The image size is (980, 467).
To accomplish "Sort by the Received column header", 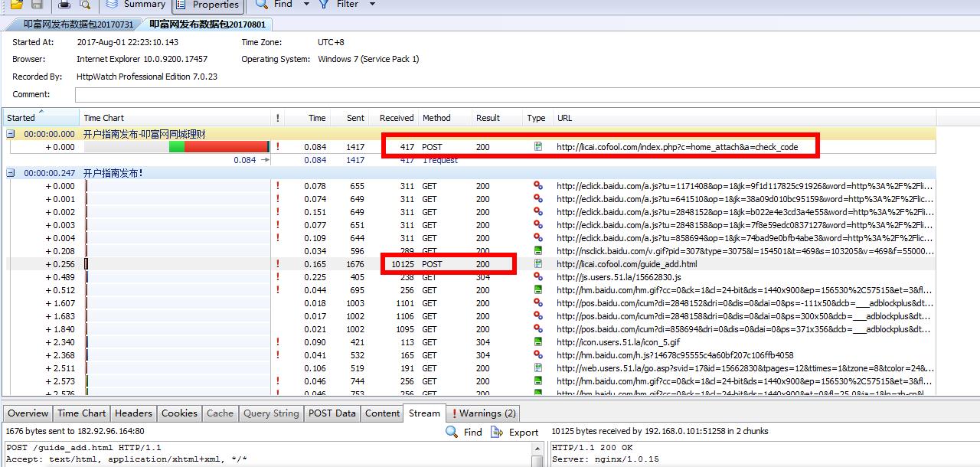I will (x=396, y=118).
